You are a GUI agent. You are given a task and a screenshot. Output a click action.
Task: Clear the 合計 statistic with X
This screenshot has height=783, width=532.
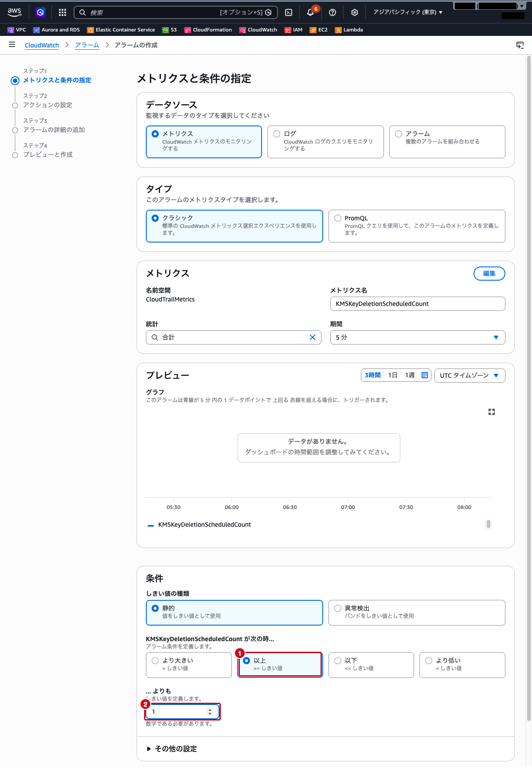[x=313, y=337]
